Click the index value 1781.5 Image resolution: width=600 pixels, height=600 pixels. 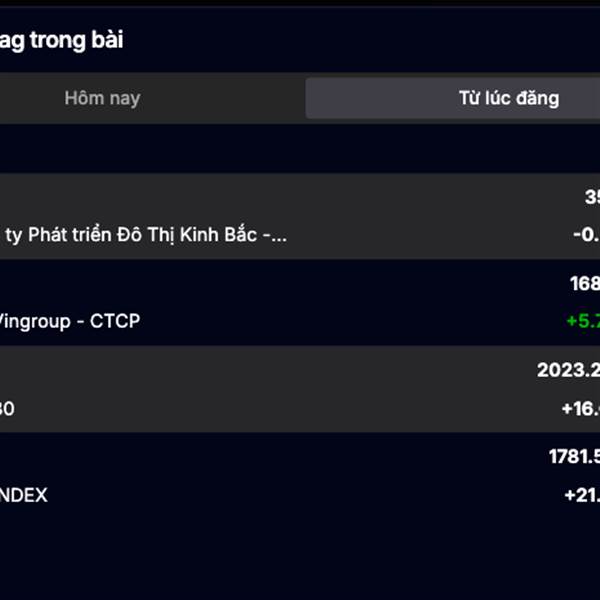(x=573, y=457)
